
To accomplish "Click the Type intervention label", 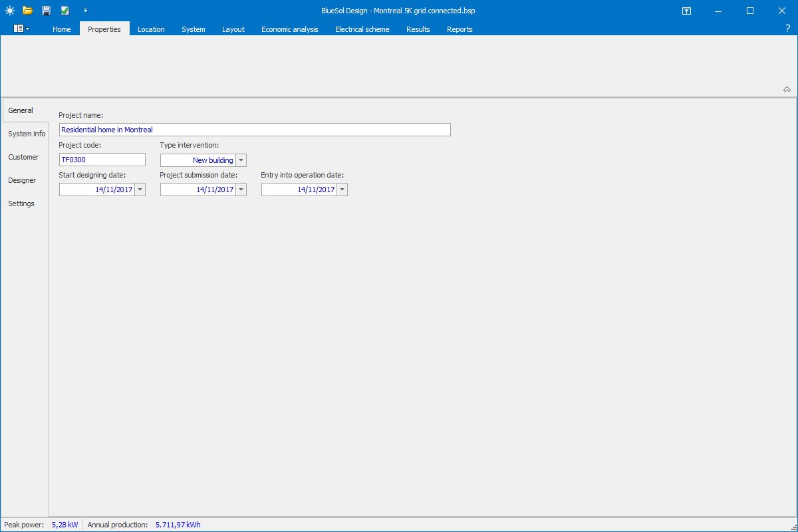I will [190, 145].
